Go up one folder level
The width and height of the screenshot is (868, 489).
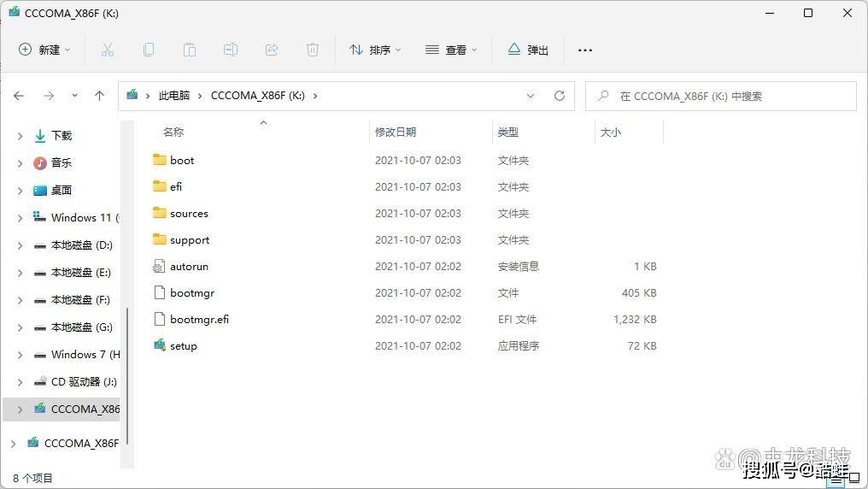click(100, 96)
